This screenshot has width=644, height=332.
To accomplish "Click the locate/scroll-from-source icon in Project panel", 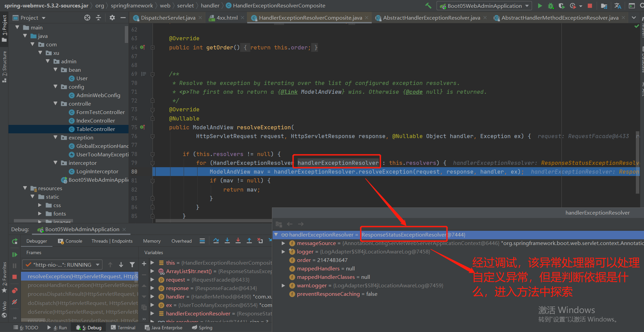I will coord(87,18).
